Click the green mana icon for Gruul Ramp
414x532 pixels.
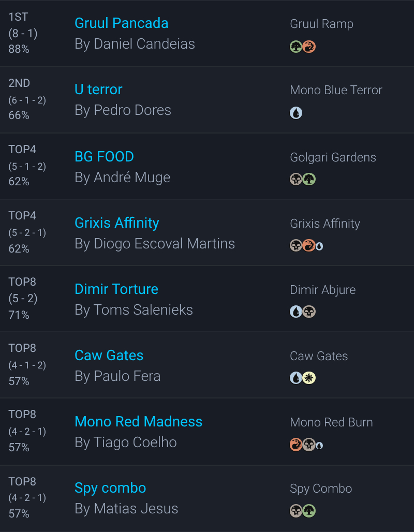pyautogui.click(x=296, y=47)
